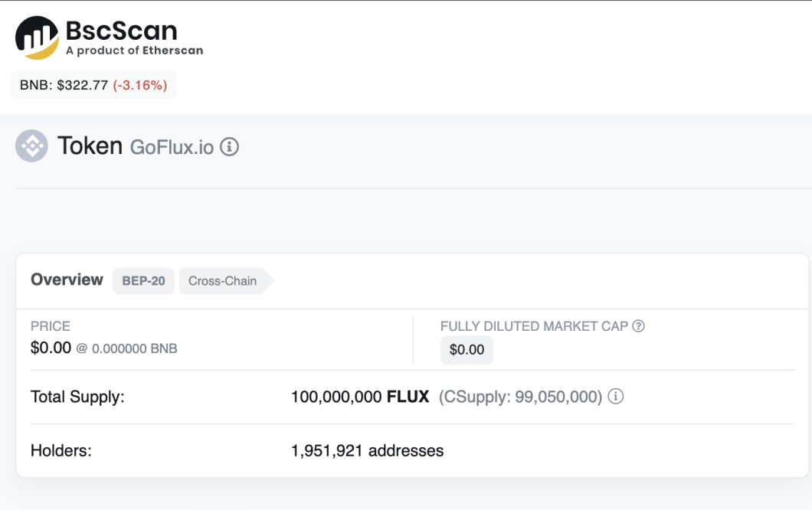812x510 pixels.
Task: Click the BNB price badge
Action: [93, 85]
